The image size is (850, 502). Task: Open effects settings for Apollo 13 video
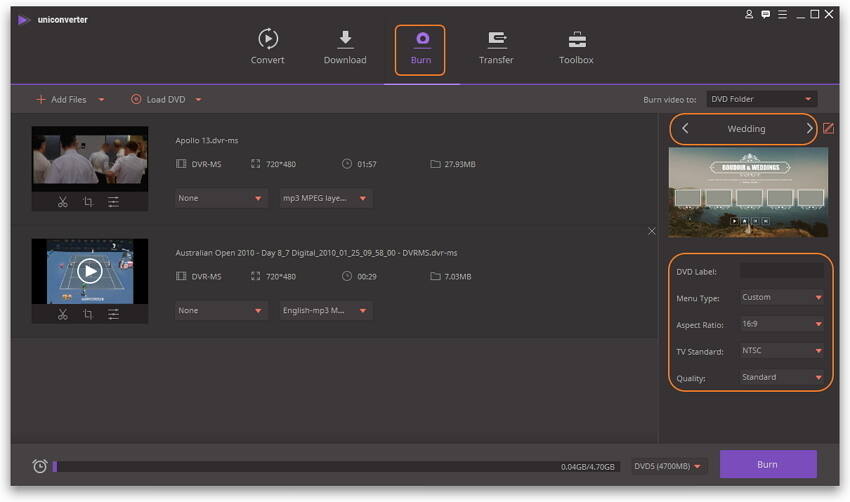(113, 202)
